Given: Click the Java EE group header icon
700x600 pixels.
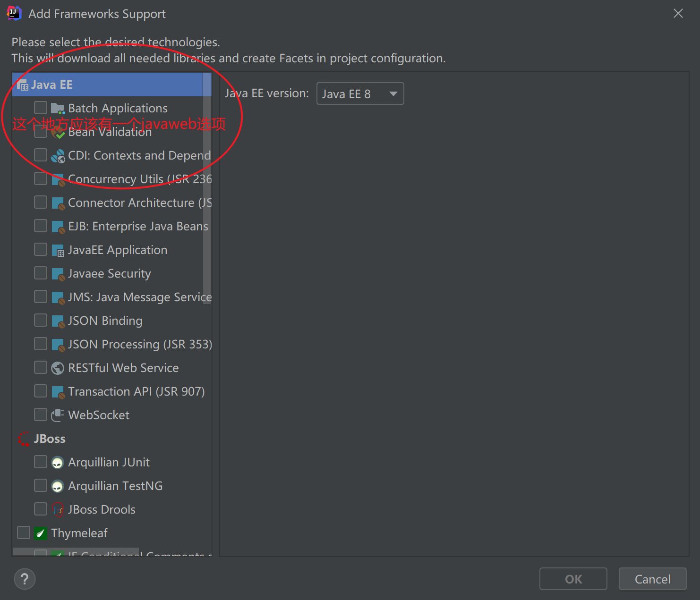Looking at the screenshot, I should point(23,85).
